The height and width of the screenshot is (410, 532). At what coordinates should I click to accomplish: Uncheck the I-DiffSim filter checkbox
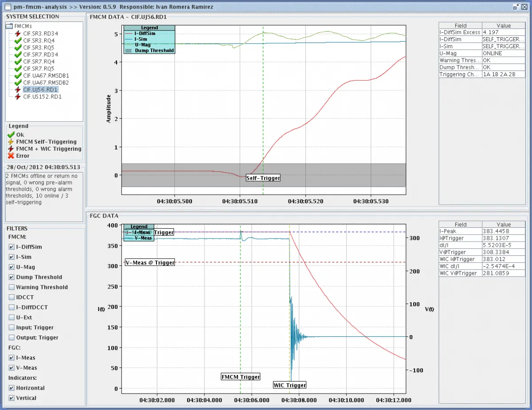12,247
